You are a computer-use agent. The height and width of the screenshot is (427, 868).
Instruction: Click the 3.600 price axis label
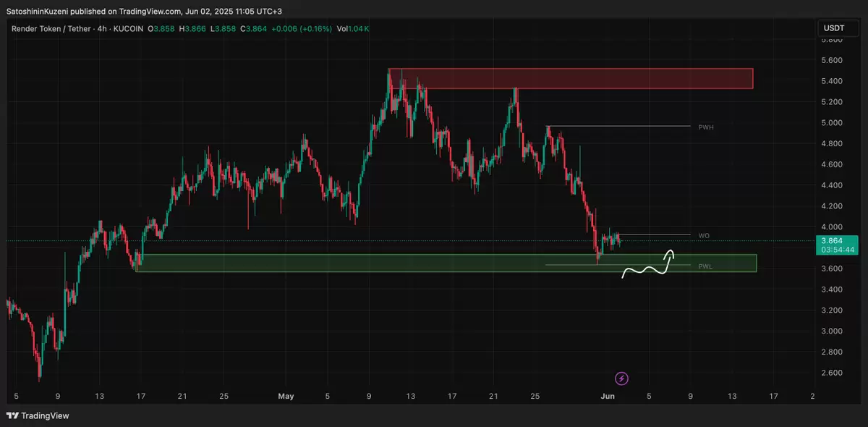point(832,269)
